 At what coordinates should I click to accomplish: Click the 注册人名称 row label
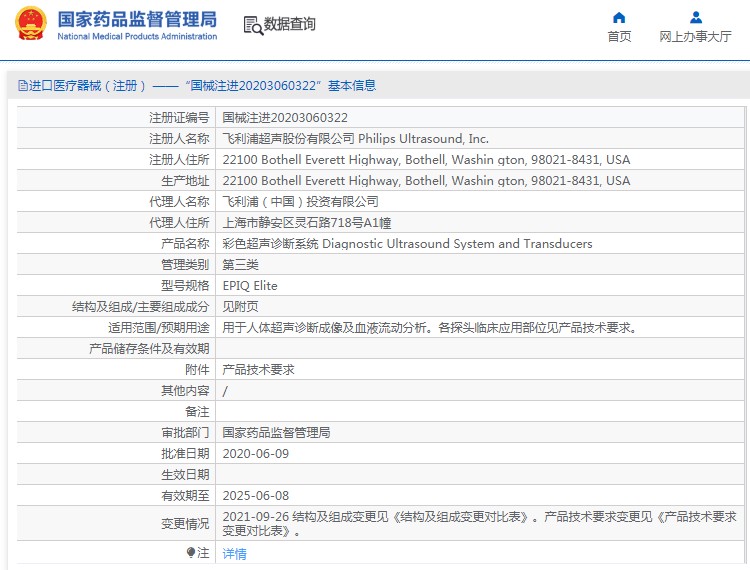pos(179,139)
